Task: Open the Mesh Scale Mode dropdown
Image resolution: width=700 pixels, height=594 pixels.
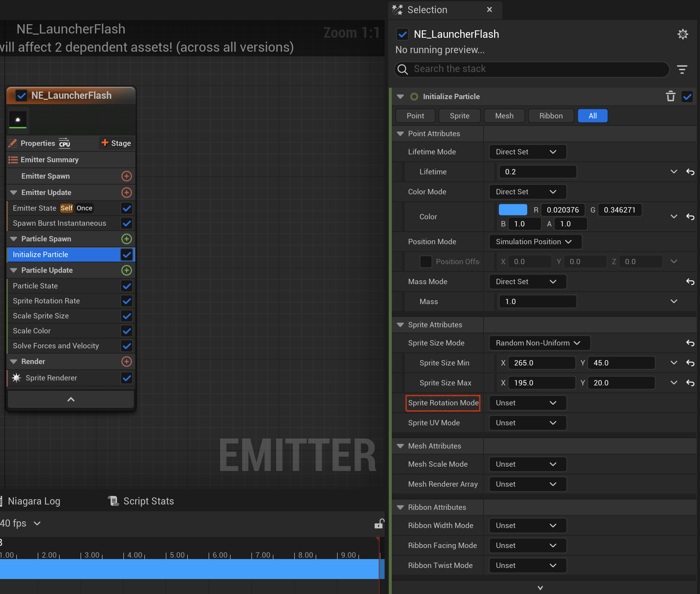Action: 527,464
